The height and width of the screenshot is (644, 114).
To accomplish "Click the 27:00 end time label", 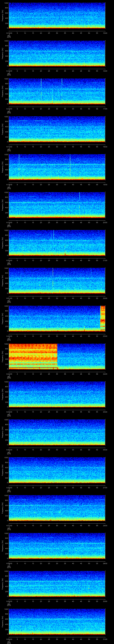I will tap(105, 487).
